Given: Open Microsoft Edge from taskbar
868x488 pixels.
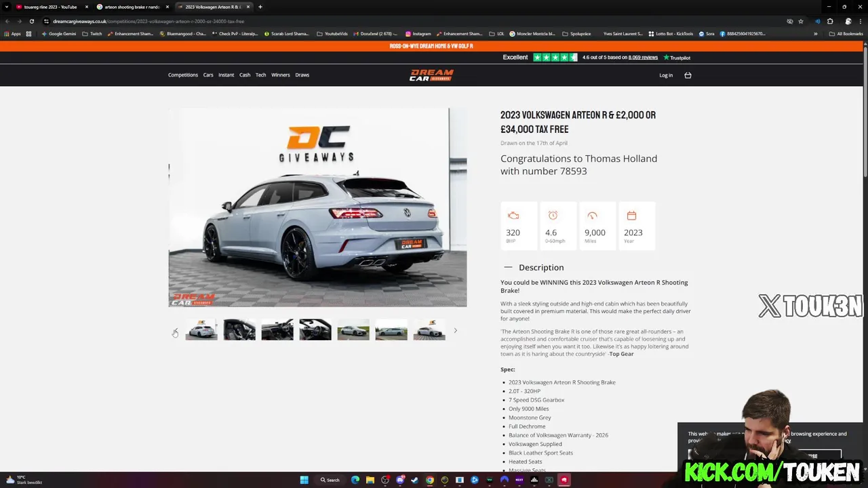Looking at the screenshot, I should pos(355,480).
